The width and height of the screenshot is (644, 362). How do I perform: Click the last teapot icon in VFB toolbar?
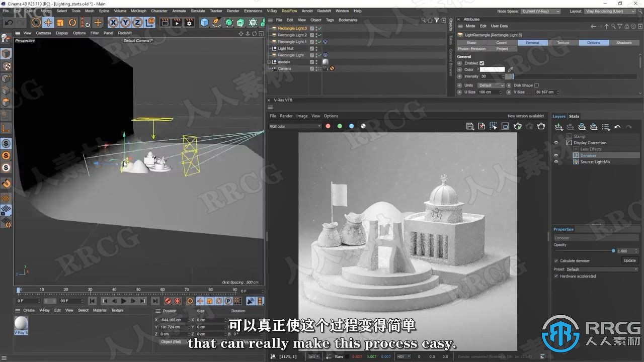541,126
